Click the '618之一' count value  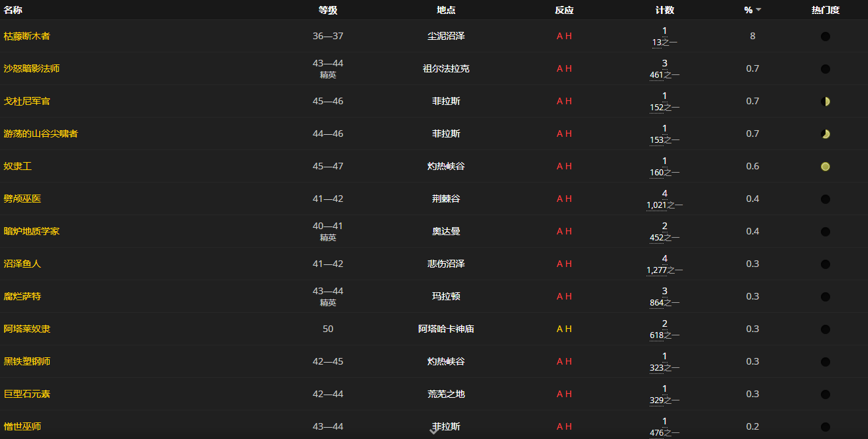(665, 335)
